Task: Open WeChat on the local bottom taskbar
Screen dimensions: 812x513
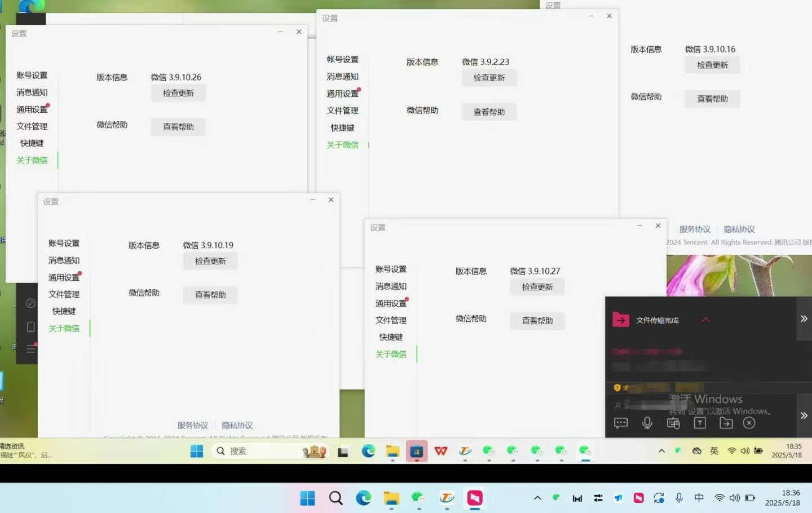Action: click(x=418, y=498)
